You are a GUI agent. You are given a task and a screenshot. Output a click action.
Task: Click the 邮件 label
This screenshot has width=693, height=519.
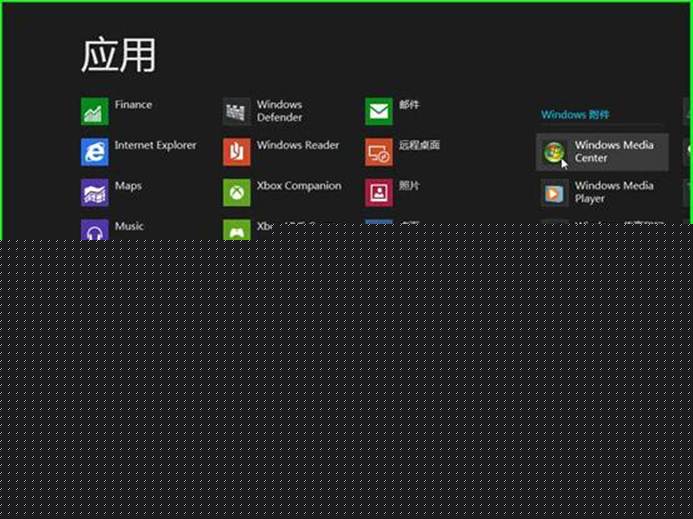coord(409,105)
